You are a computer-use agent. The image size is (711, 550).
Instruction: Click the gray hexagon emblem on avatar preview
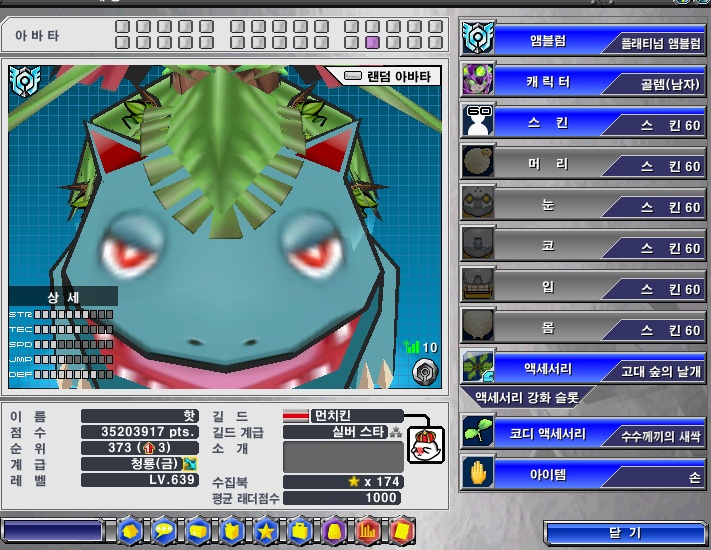tap(425, 372)
